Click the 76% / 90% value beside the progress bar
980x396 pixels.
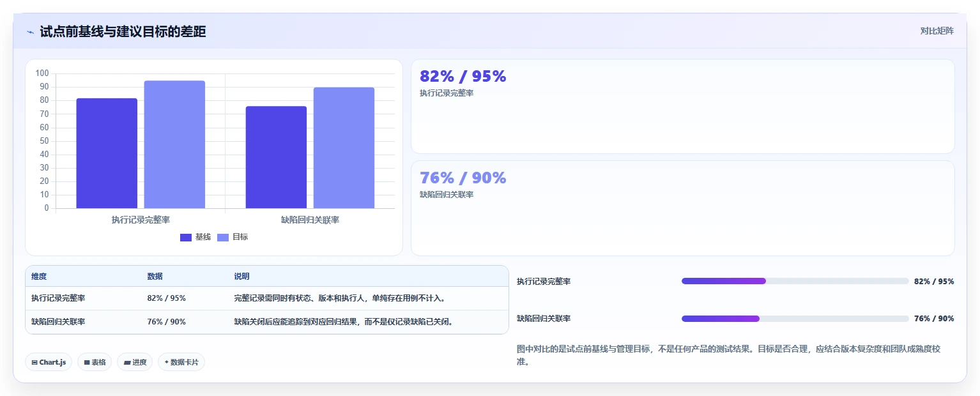click(934, 319)
